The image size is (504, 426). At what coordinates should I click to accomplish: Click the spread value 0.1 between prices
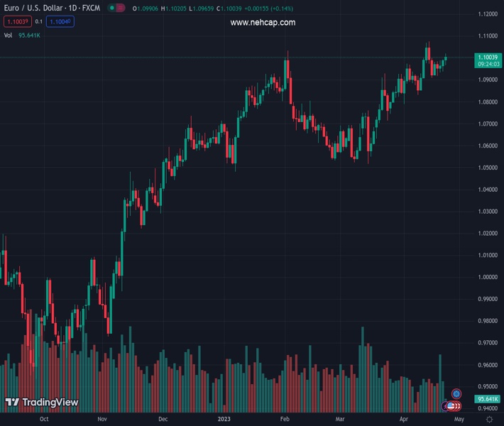[x=39, y=21]
